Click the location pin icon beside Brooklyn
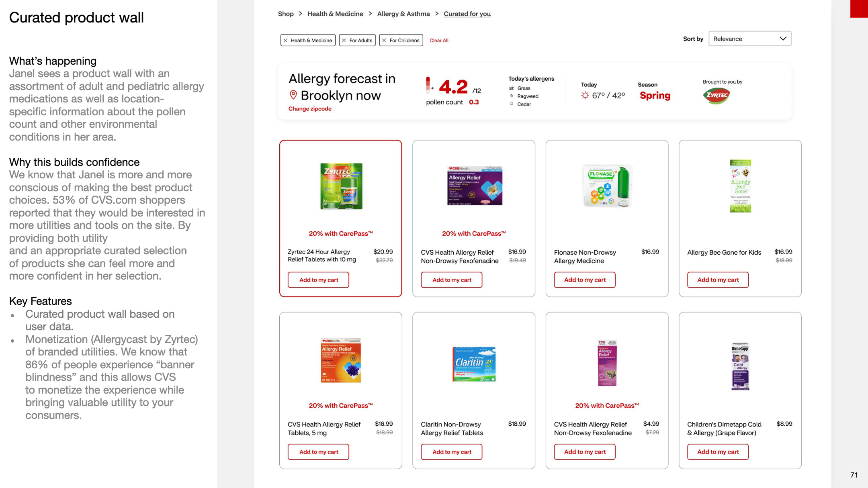This screenshot has width=868, height=488. click(x=293, y=95)
